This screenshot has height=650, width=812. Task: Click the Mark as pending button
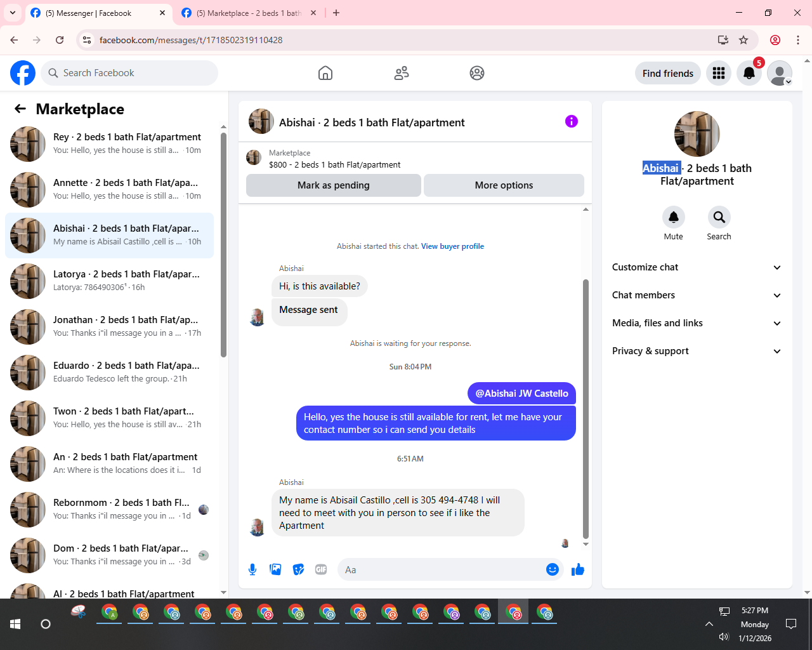click(x=334, y=185)
